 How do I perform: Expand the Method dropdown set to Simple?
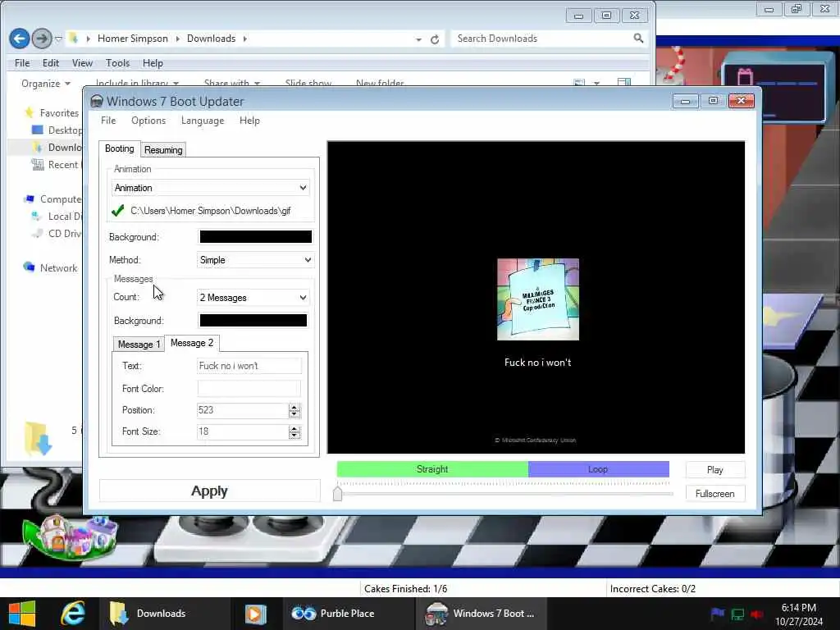tap(255, 260)
